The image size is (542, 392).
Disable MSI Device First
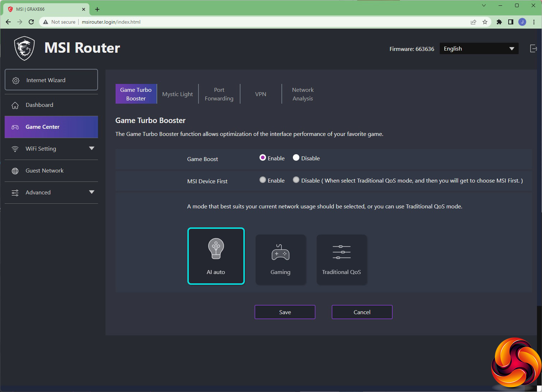(296, 180)
